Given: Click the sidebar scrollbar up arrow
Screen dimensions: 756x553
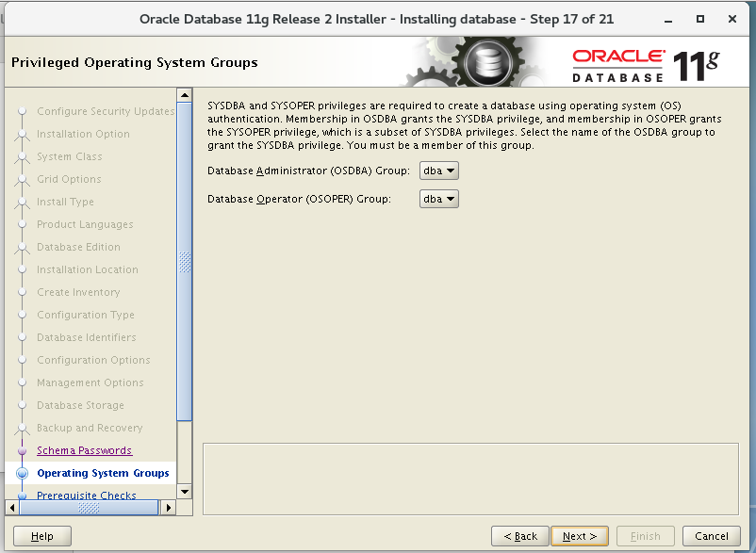Looking at the screenshot, I should 184,94.
